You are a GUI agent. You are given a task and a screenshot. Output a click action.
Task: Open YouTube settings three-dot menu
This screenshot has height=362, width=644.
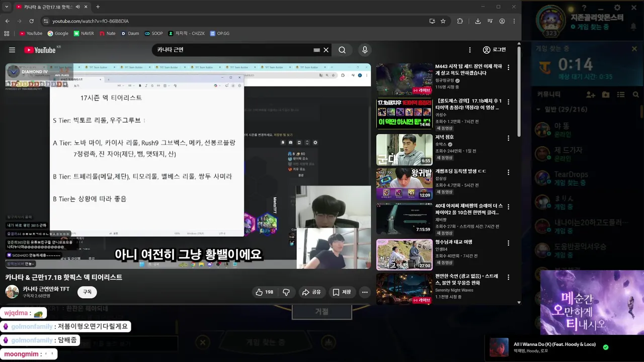coord(470,50)
